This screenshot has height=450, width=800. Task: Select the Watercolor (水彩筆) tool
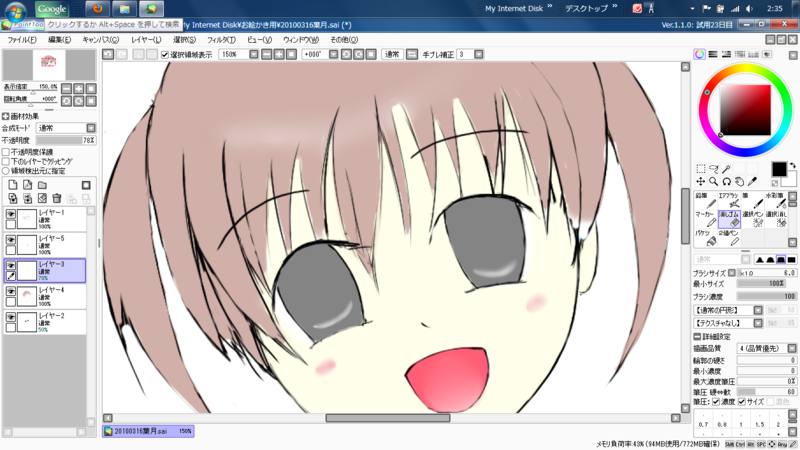[776, 201]
